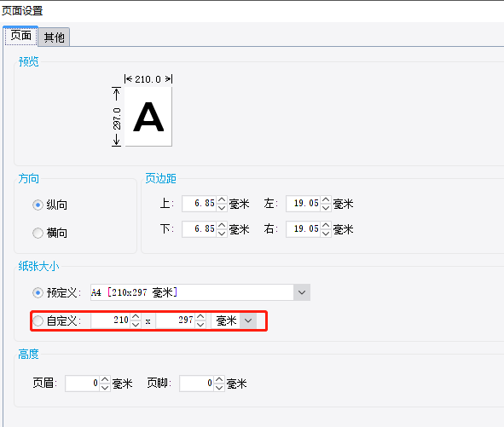Increase the 右 right margin value
504x427 pixels.
326,225
